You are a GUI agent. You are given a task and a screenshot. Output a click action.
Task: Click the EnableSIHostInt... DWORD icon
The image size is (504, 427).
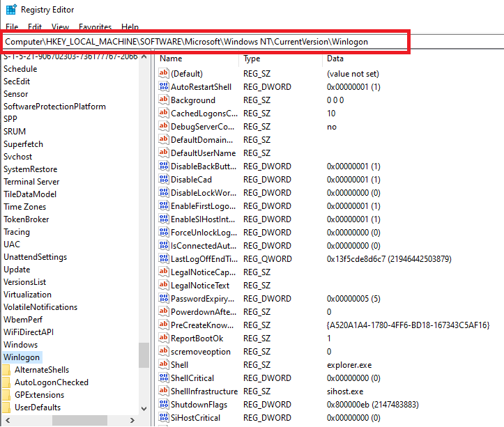coord(164,219)
